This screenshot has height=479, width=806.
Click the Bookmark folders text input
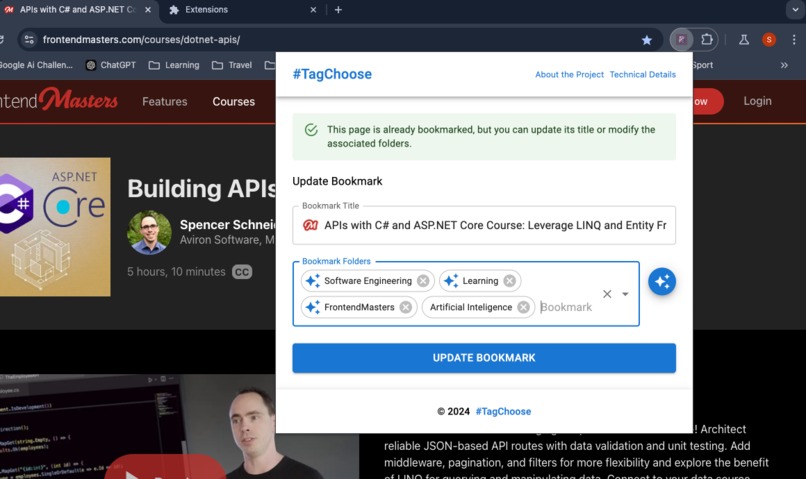tap(568, 307)
